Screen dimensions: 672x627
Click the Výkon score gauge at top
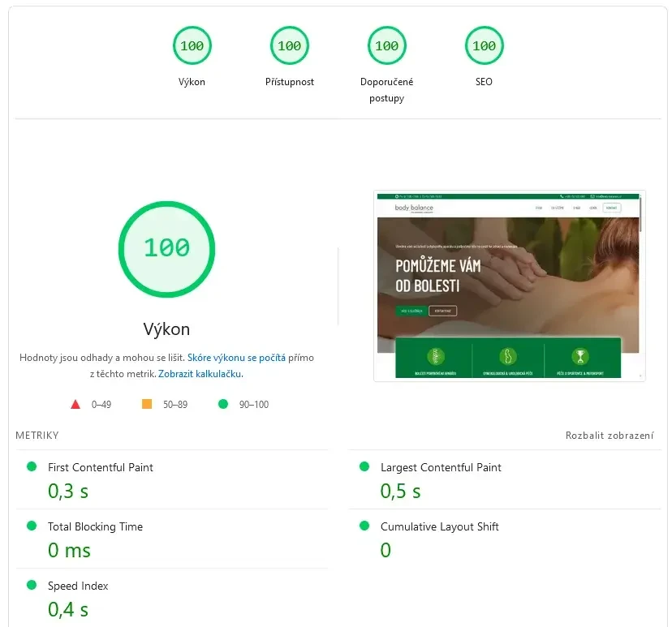[x=192, y=46]
